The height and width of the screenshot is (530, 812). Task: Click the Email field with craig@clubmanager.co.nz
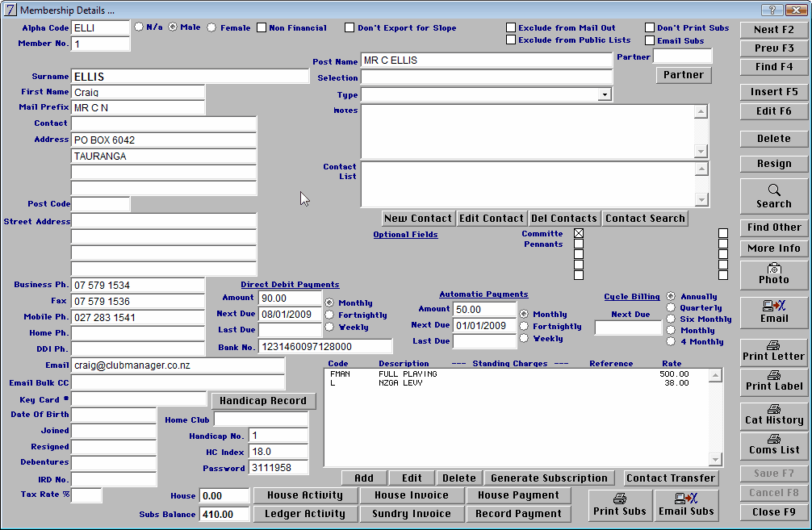pyautogui.click(x=178, y=365)
